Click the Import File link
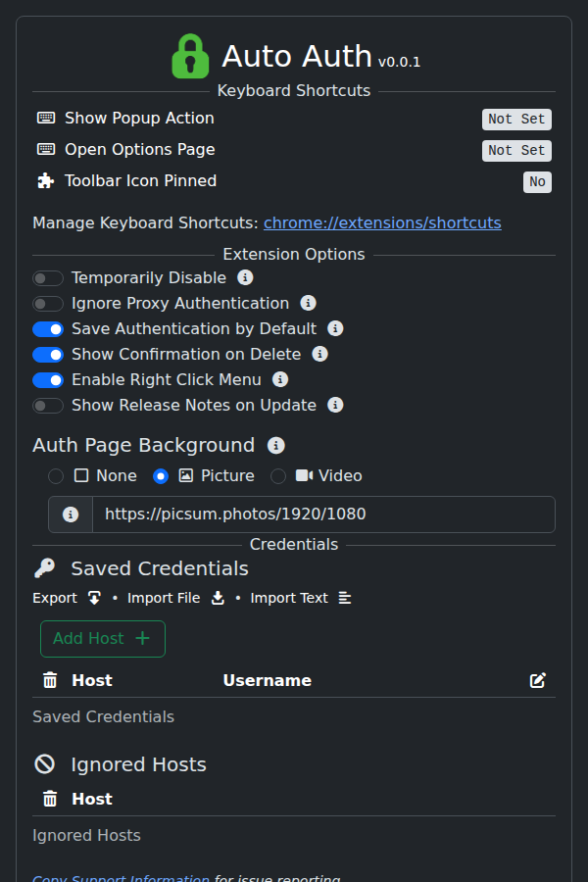 [164, 598]
